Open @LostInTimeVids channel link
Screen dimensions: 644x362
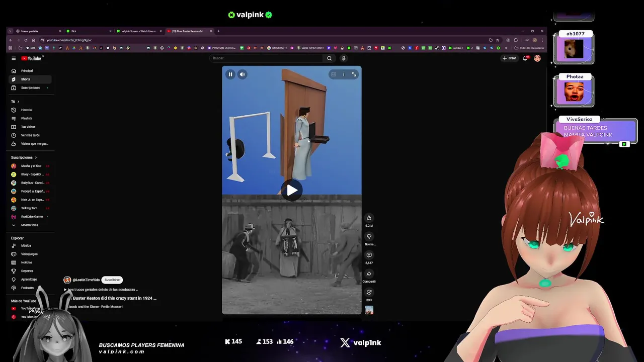86,280
